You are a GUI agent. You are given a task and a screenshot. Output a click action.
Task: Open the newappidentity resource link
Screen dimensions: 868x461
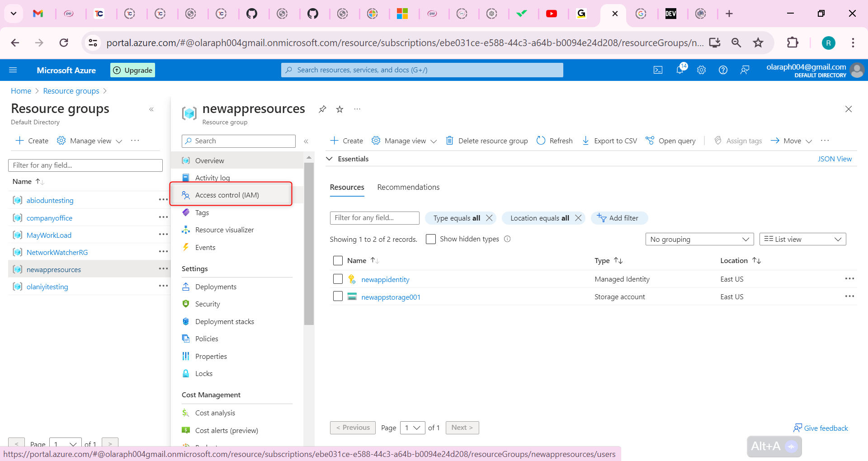[385, 279]
